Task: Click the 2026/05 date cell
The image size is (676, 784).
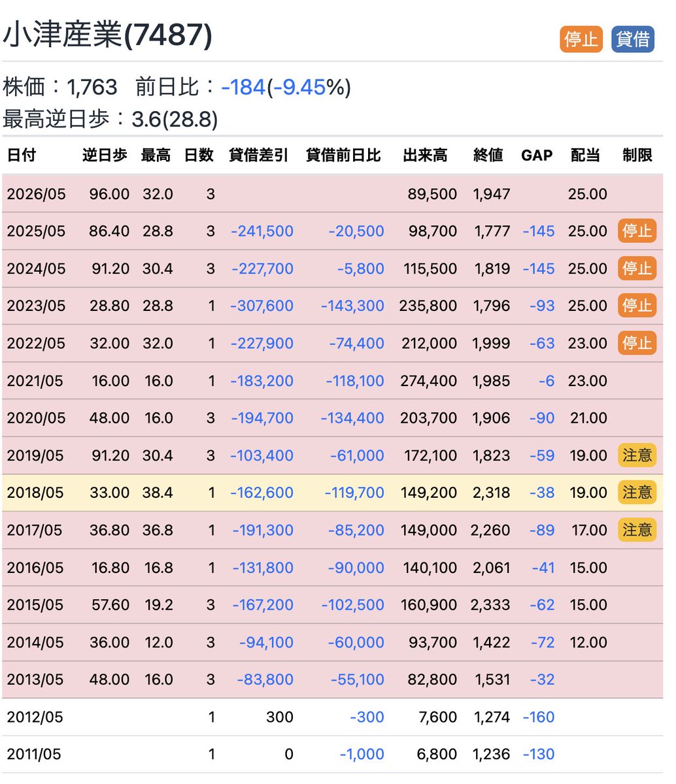Action: [x=36, y=194]
